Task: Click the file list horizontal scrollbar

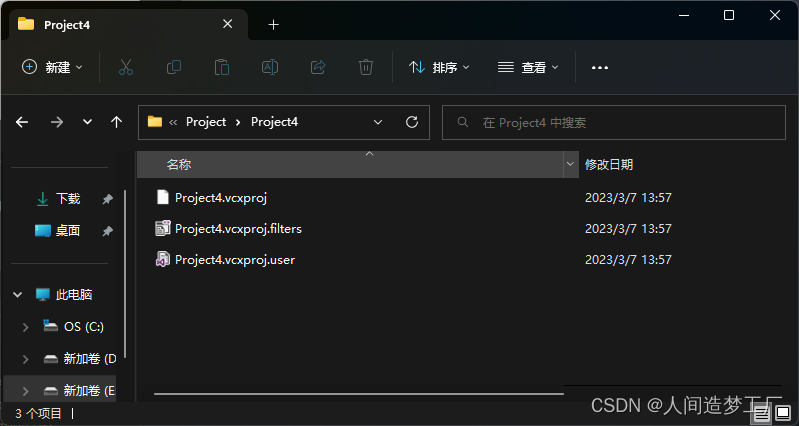Action: click(x=359, y=393)
